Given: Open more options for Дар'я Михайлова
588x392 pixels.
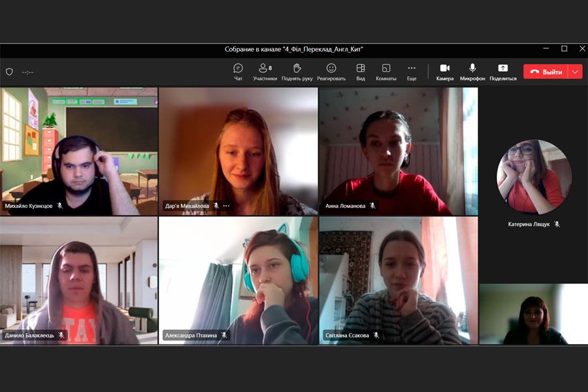Looking at the screenshot, I should [226, 206].
